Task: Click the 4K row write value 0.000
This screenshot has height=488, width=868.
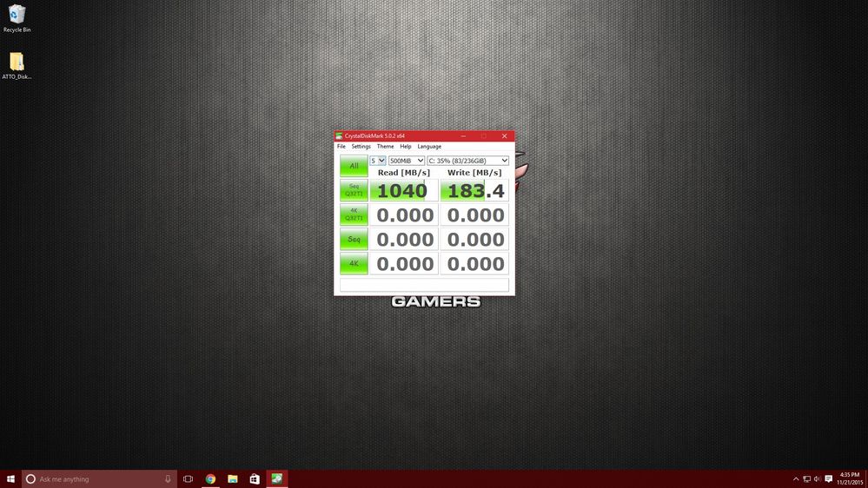Action: (474, 263)
